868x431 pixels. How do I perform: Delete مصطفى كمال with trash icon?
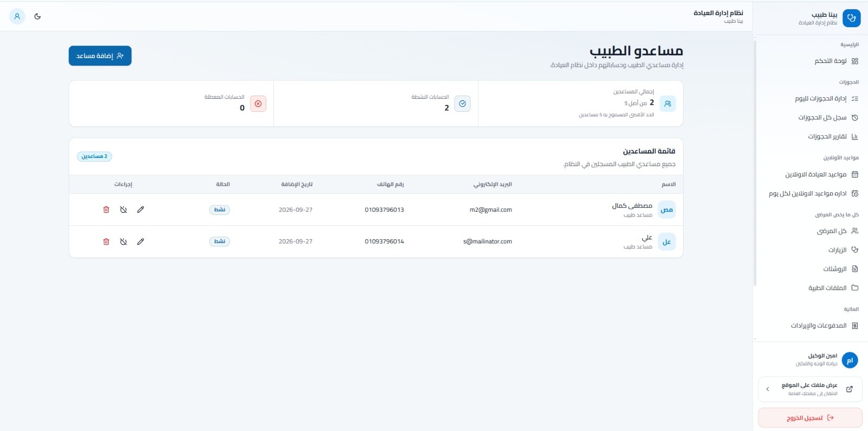pos(106,210)
